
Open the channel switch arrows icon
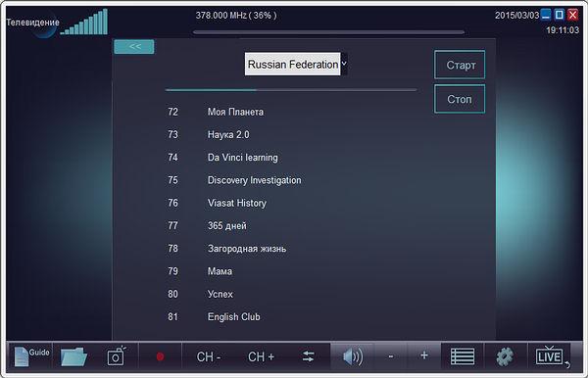309,356
